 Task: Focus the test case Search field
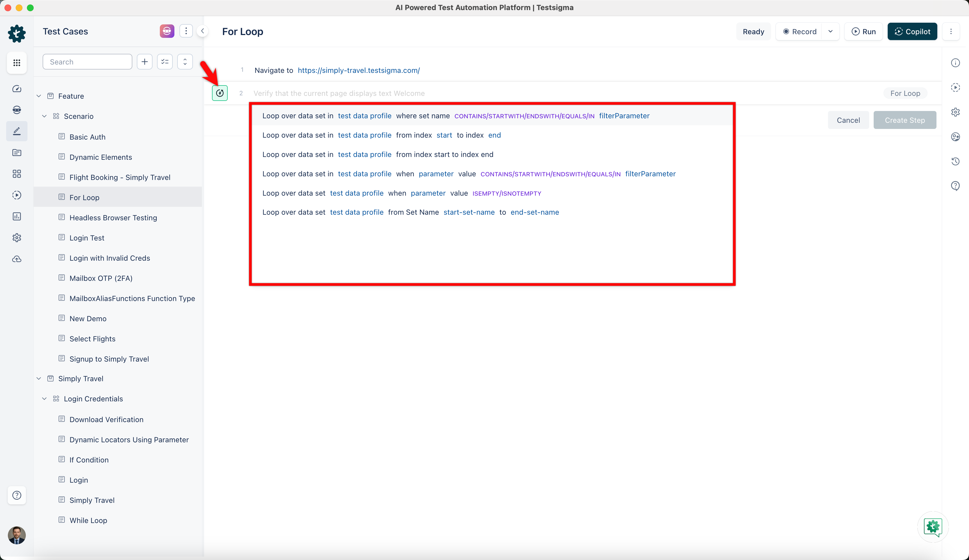click(x=88, y=62)
